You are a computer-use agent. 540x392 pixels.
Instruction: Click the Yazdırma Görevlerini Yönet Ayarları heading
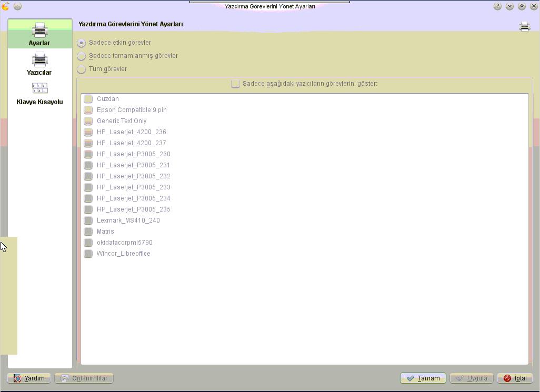click(x=131, y=24)
